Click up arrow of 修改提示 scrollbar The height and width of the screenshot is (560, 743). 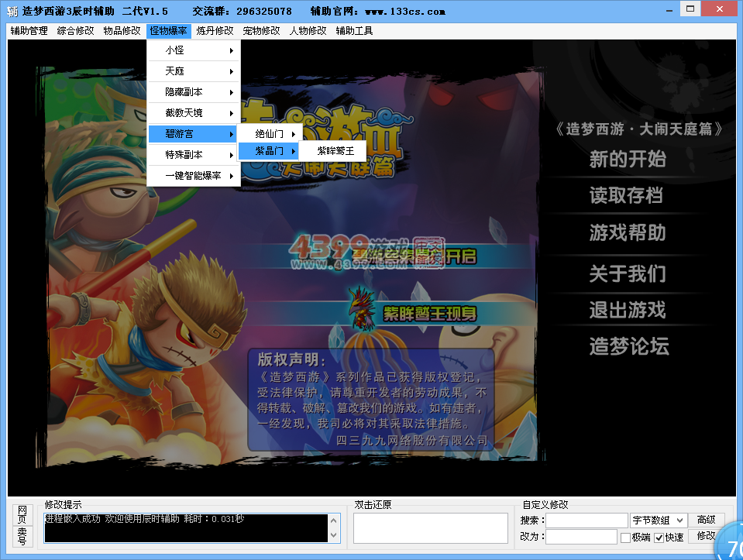[x=334, y=520]
